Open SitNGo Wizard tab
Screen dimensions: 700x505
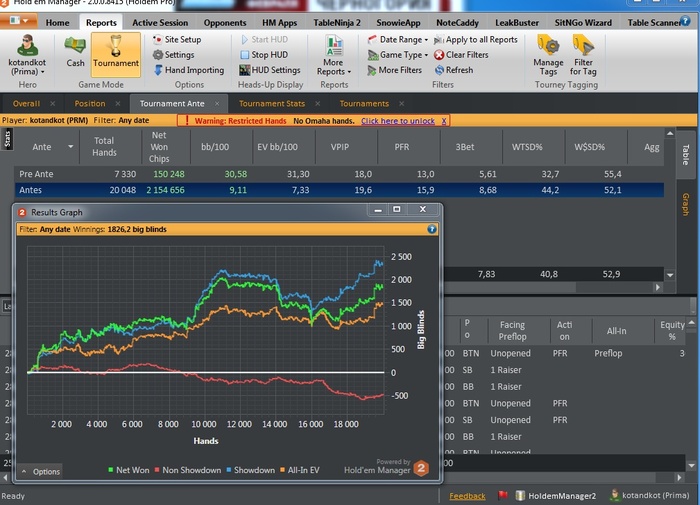583,23
